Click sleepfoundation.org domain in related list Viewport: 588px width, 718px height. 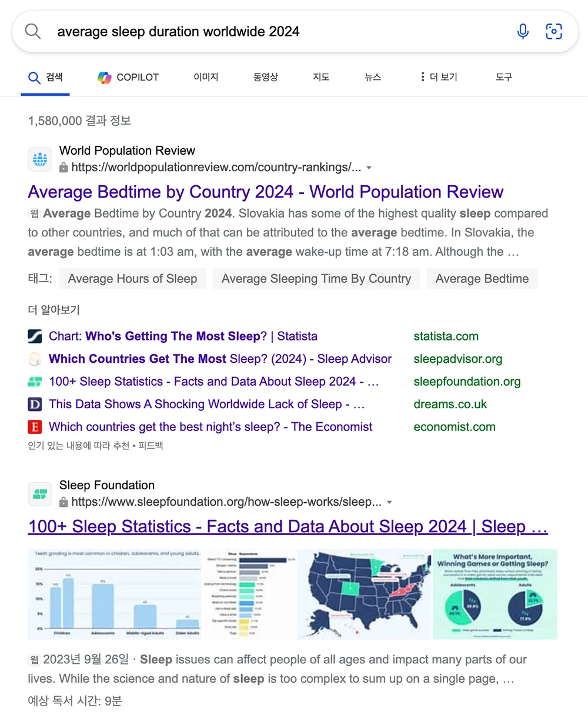[467, 382]
